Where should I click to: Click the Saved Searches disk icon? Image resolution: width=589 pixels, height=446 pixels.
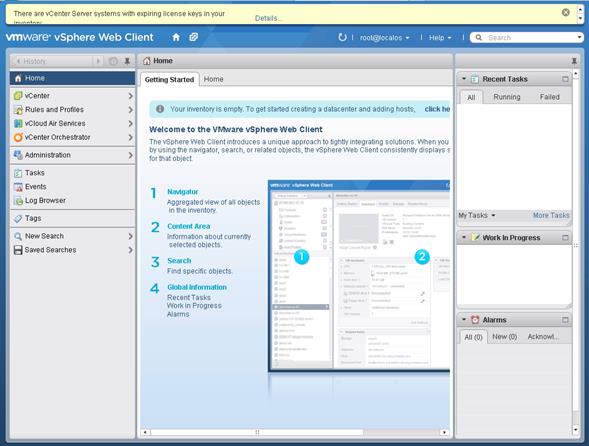point(18,250)
